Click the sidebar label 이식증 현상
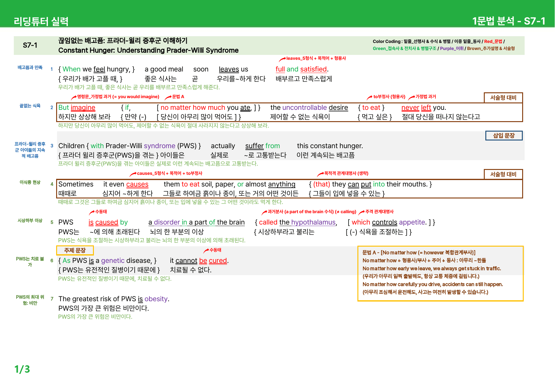 (x=30, y=182)
